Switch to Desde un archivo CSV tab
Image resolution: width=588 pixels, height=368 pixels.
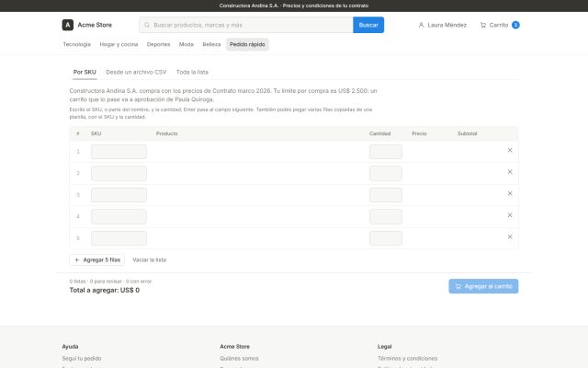click(136, 72)
